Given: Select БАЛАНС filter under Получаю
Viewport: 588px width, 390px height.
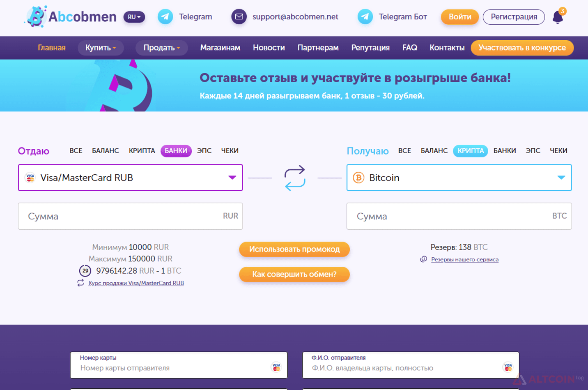Looking at the screenshot, I should 434,151.
